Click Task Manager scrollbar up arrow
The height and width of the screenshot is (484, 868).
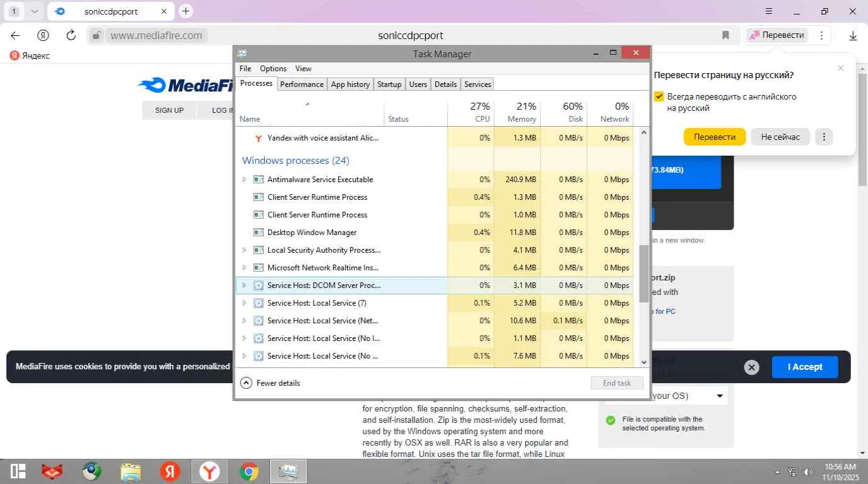(643, 132)
